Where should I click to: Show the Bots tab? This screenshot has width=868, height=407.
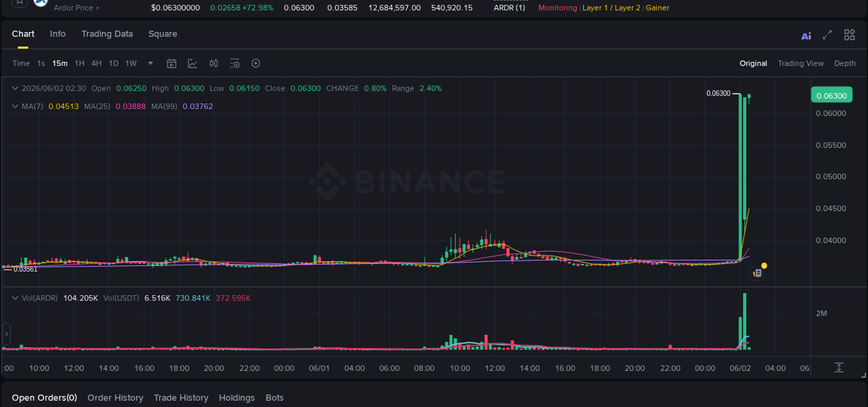point(275,398)
